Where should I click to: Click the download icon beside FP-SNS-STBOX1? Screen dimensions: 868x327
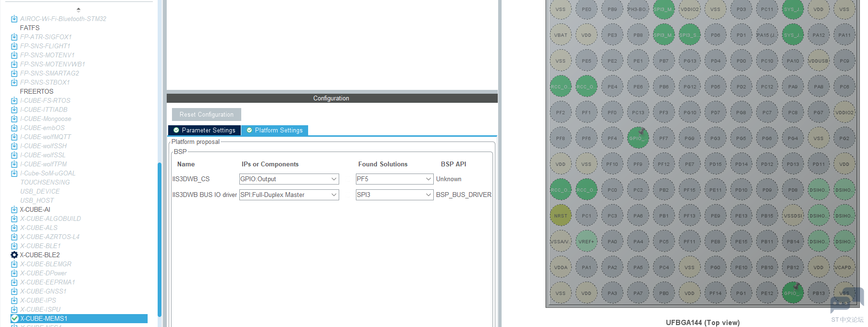click(14, 82)
